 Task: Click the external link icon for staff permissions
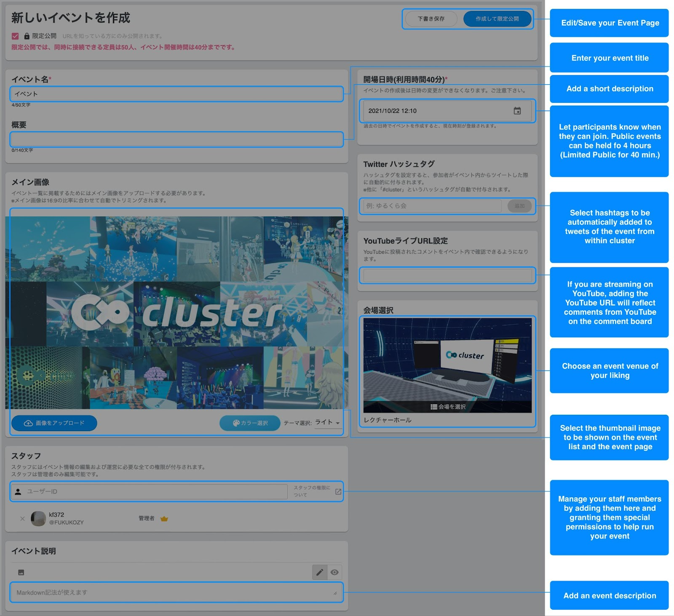(x=338, y=491)
